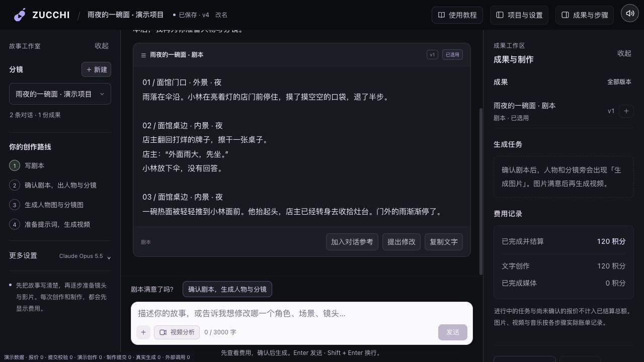Toggle the sound speaker icon button
This screenshot has width=644, height=362.
tap(630, 14)
